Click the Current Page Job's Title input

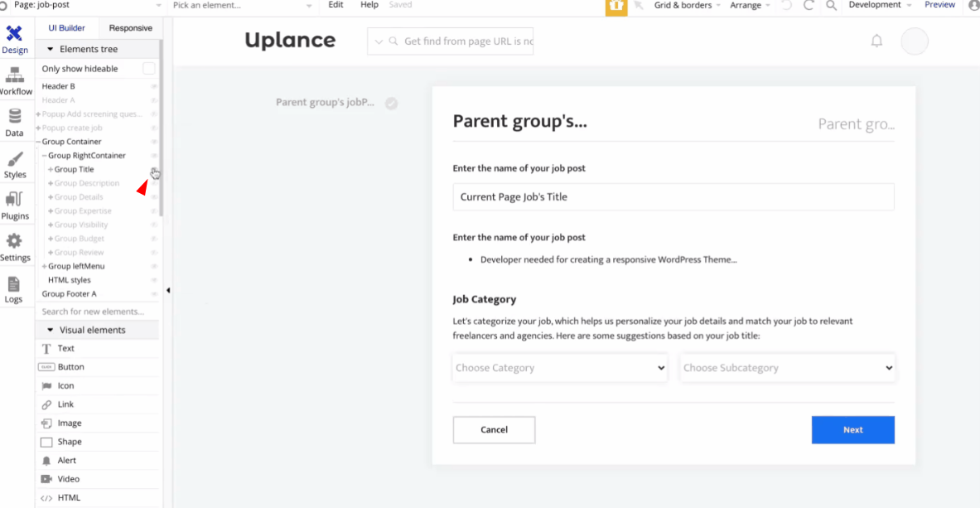(673, 197)
